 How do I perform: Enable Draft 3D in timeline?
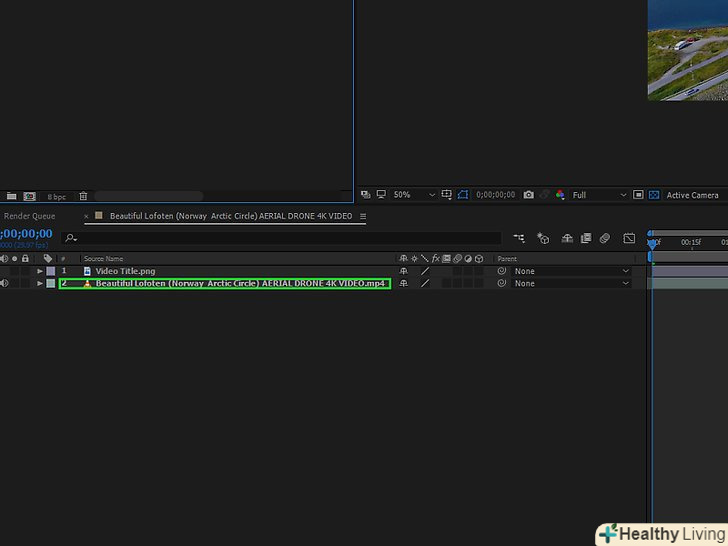coord(543,238)
